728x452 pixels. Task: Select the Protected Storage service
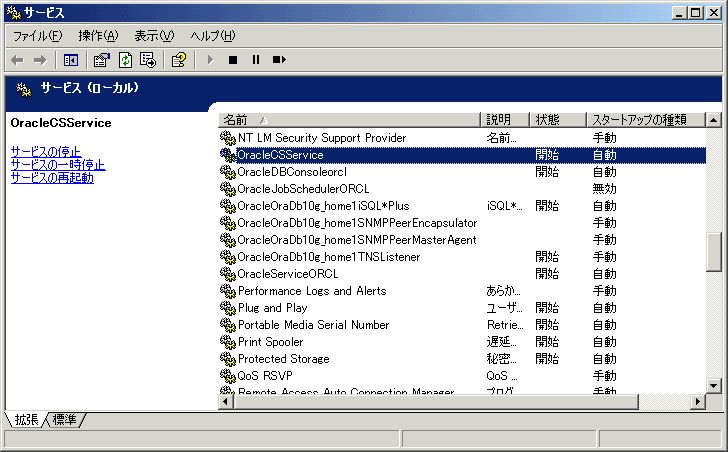[284, 359]
